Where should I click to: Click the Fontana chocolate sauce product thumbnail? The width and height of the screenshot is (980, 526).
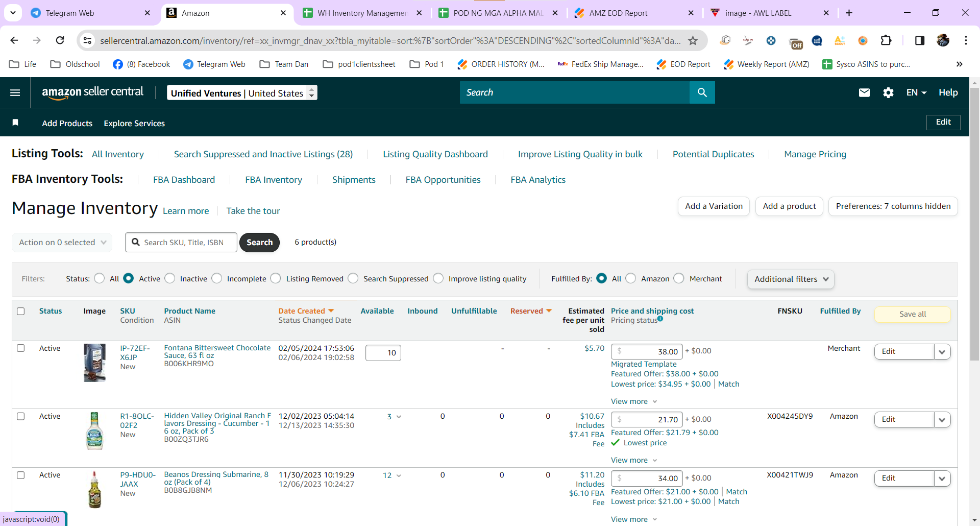point(95,363)
